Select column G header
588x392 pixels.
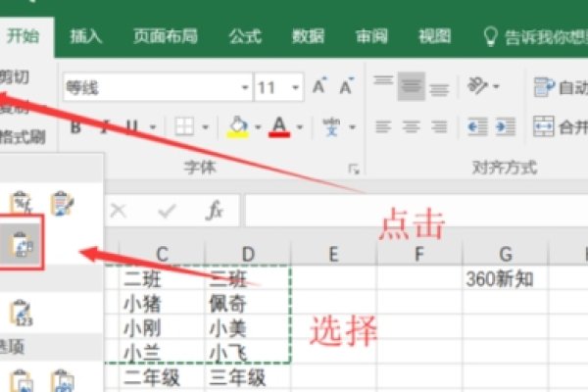[x=506, y=254]
